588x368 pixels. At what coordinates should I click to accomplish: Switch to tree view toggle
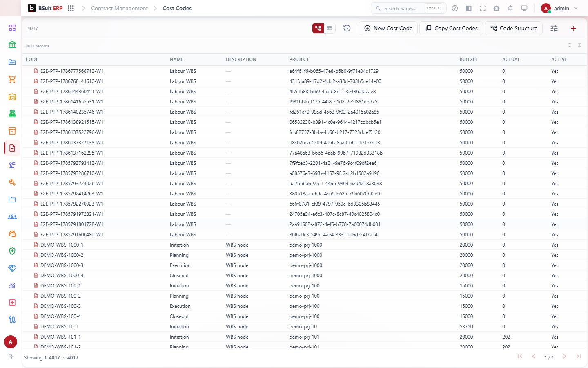[318, 28]
